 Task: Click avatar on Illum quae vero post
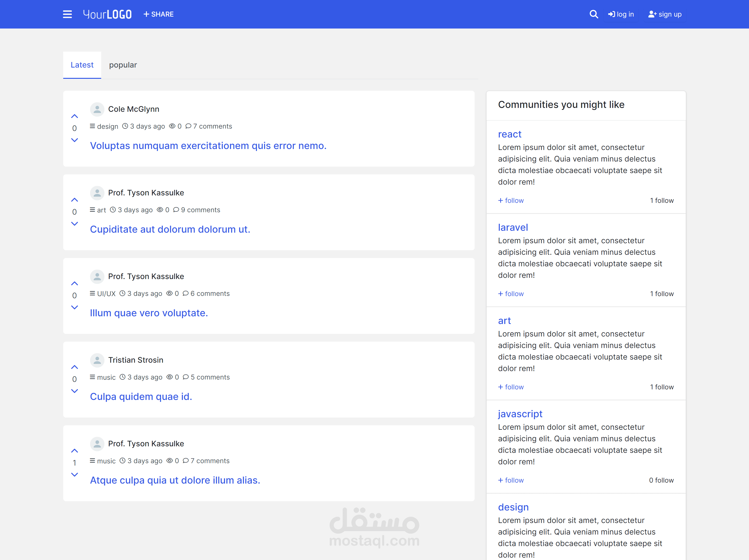click(97, 276)
